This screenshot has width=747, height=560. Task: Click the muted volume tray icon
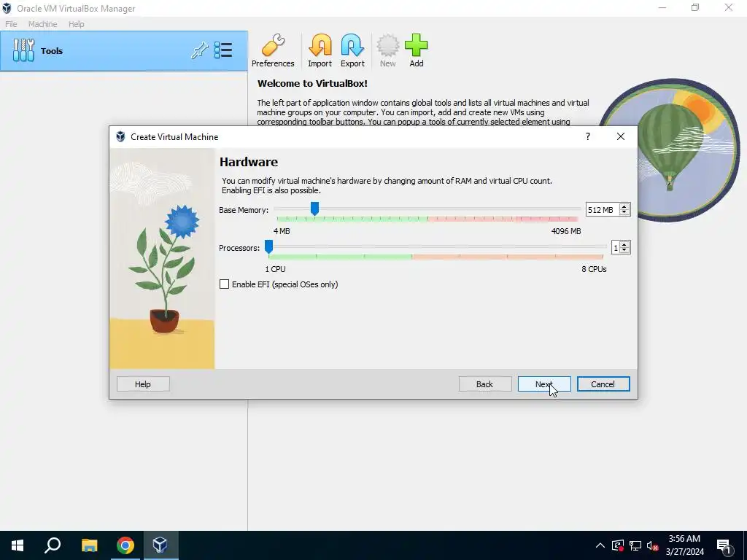coord(653,545)
